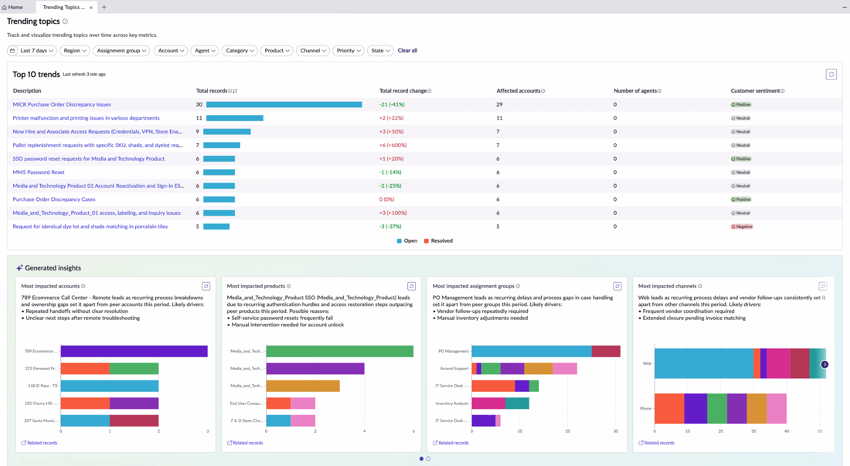Open Related records under Most impacted accounts
The width and height of the screenshot is (850, 466).
[x=39, y=443]
